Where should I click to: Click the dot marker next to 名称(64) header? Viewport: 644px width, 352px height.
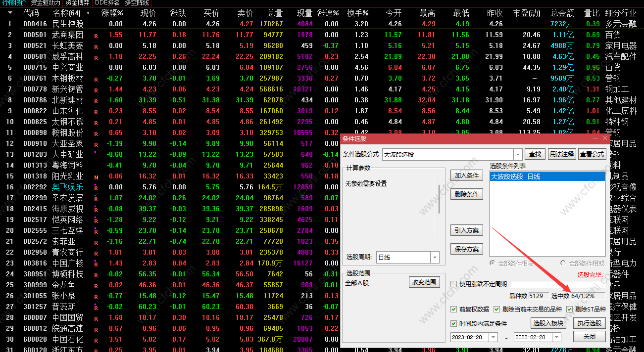88,13
